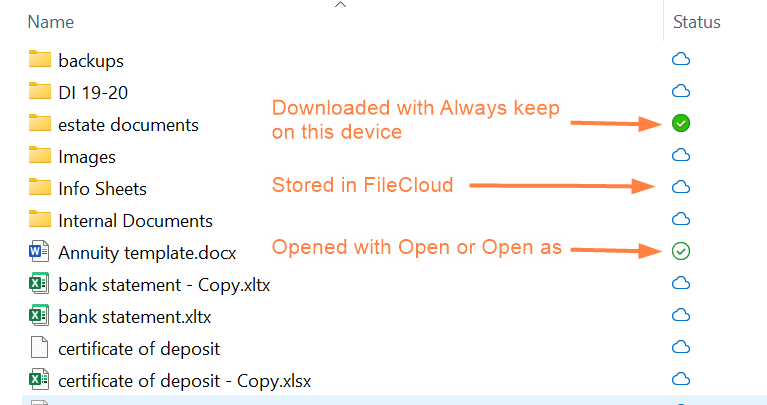767x405 pixels.
Task: Click the blank file icon for certificate of deposit
Action: (40, 348)
